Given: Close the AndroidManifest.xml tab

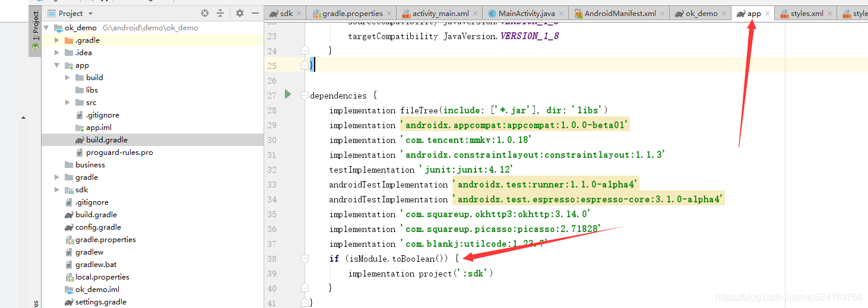Looking at the screenshot, I should click(x=662, y=13).
